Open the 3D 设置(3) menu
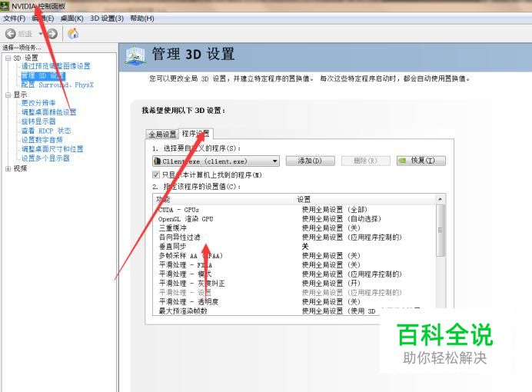532x392 pixels. (x=107, y=18)
